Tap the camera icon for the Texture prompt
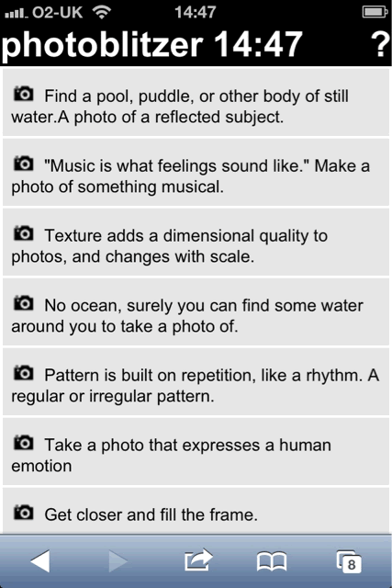This screenshot has width=392, height=588. (x=24, y=233)
